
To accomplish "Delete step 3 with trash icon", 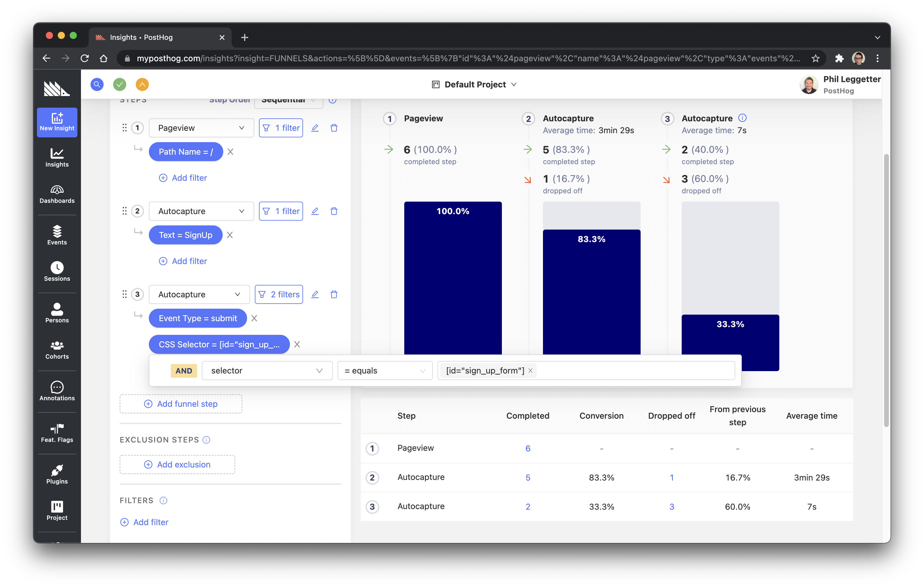I will [x=334, y=294].
